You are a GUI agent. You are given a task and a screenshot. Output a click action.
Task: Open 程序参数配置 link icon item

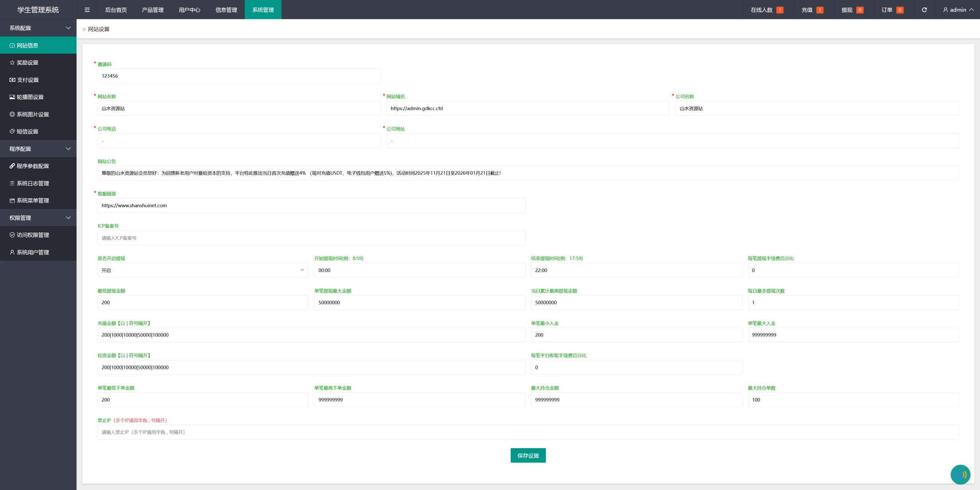33,166
